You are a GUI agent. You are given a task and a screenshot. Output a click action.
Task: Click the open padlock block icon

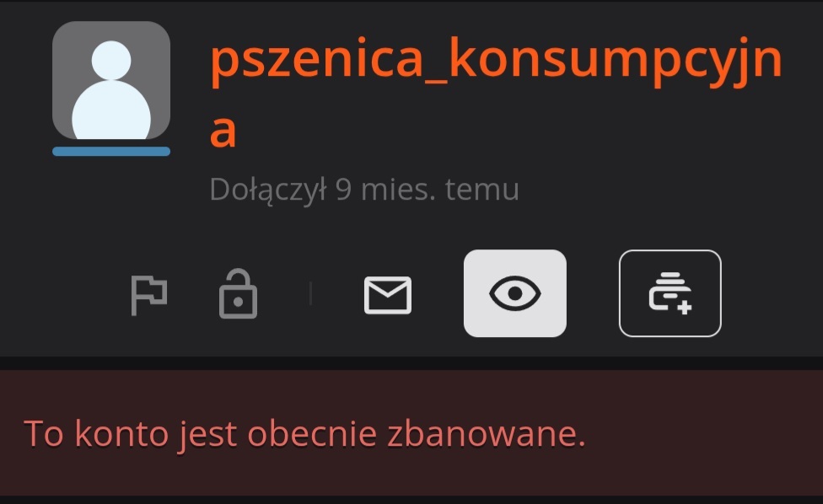[238, 293]
